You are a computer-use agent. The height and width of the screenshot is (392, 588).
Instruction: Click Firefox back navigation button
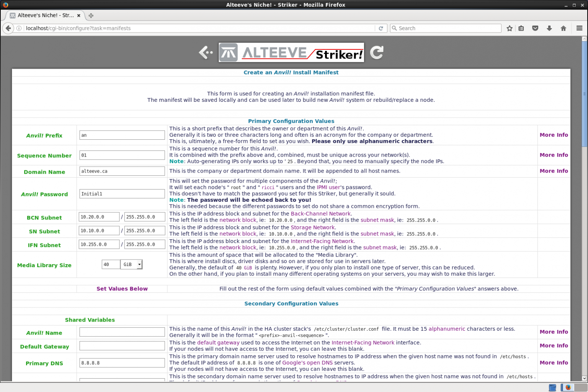coord(8,28)
